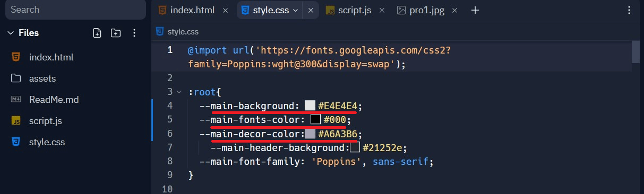Viewport: 644px width, 194px height.
Task: Click the markdown icon beside ReadMe.md
Action: (x=16, y=100)
